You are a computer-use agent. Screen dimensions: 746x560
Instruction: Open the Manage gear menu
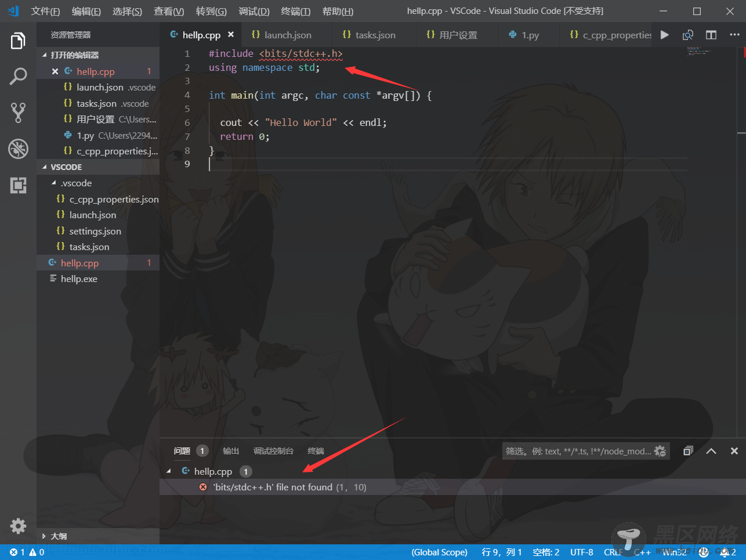[x=18, y=526]
